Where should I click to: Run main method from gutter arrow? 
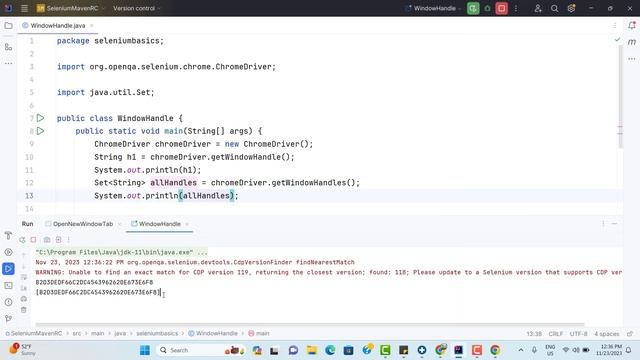(40, 131)
